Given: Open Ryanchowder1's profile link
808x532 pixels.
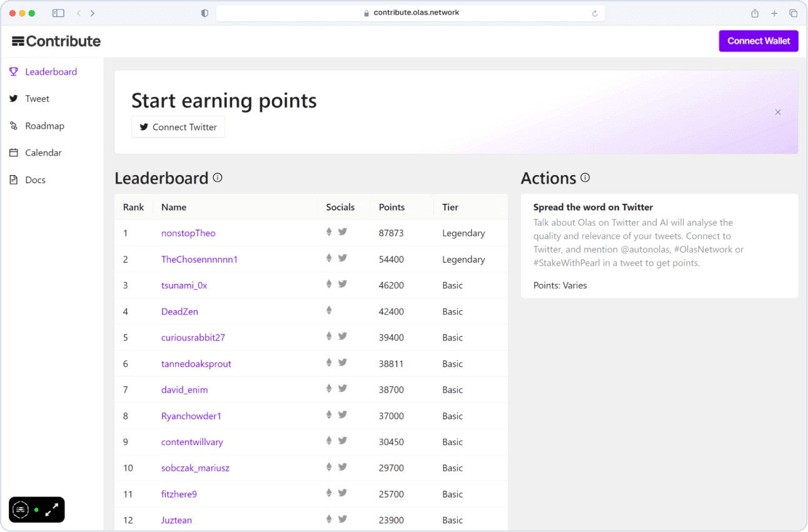Looking at the screenshot, I should [191, 416].
